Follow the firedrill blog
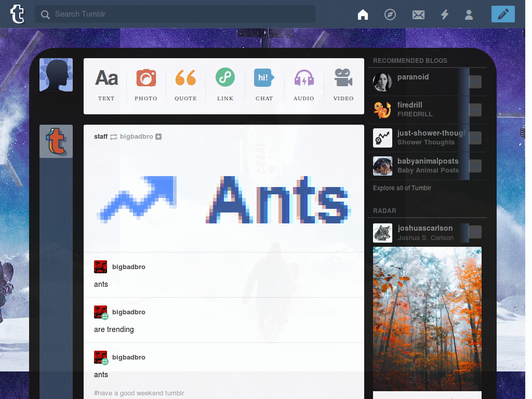This screenshot has height=399, width=532. pos(475,110)
